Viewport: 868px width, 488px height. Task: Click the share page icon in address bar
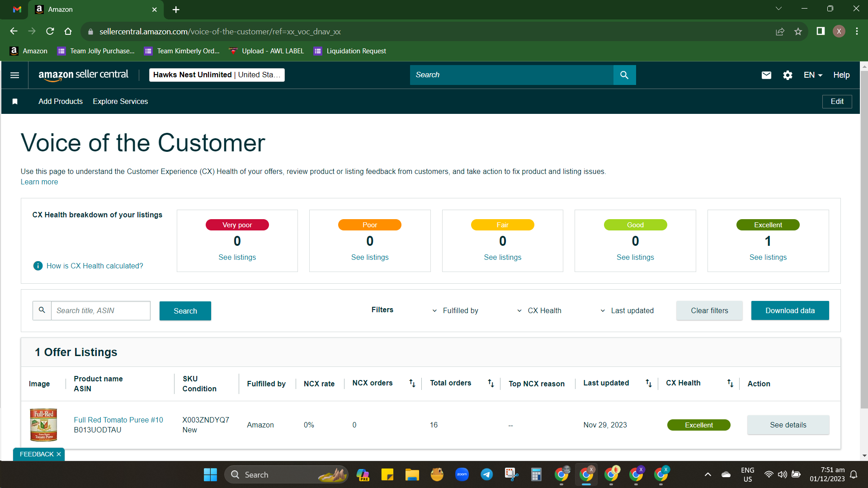click(780, 32)
